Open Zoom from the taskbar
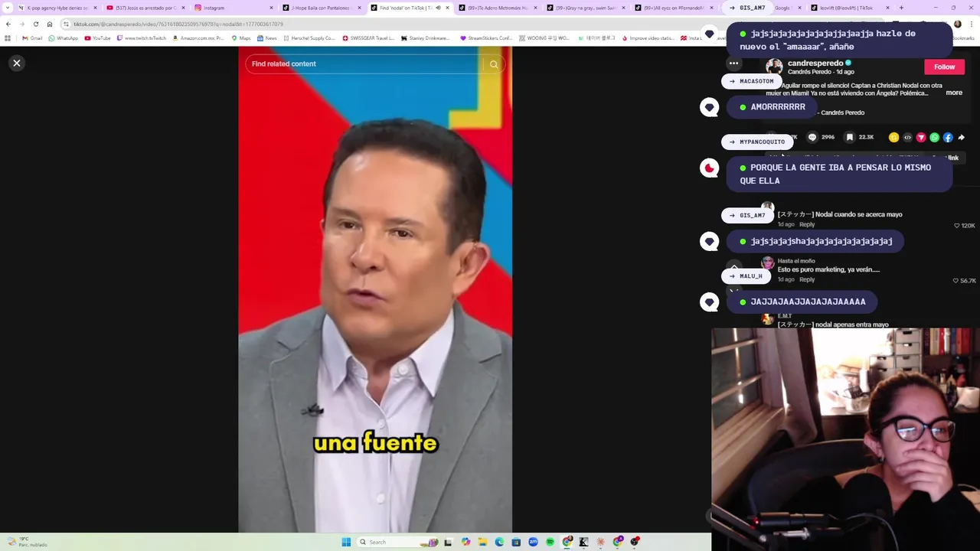Image resolution: width=980 pixels, height=551 pixels. pyautogui.click(x=533, y=542)
